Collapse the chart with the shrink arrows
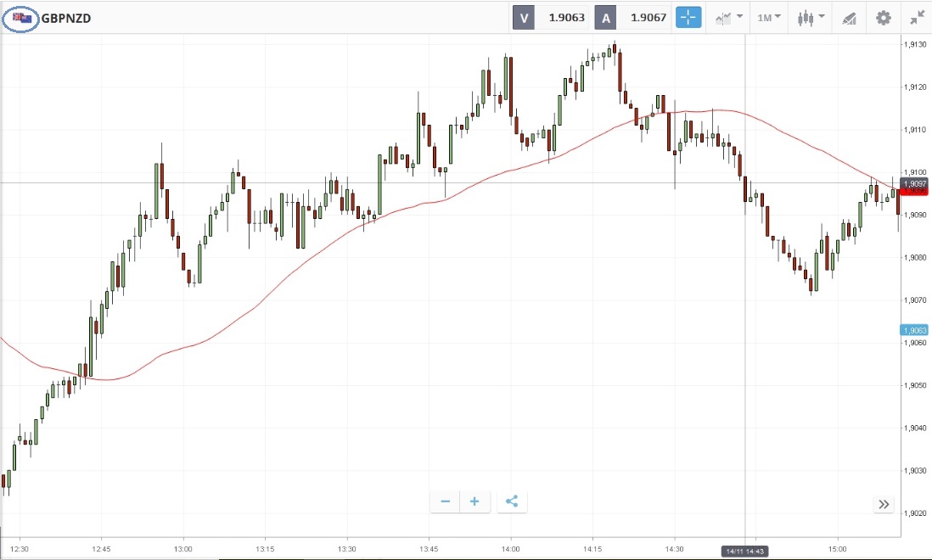 [917, 17]
